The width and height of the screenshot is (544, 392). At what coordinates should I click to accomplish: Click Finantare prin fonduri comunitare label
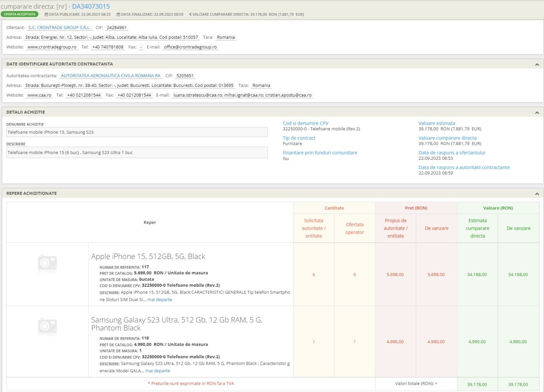320,153
